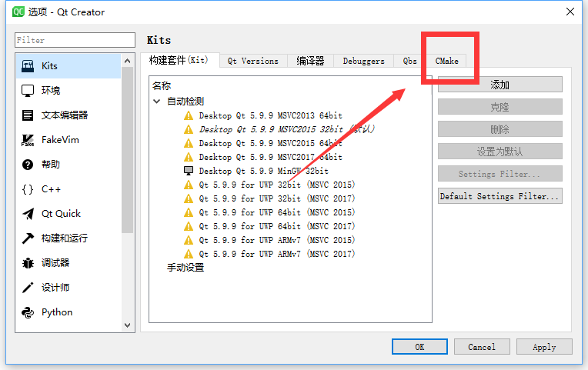
Task: Click warning icon for MSVC2017 64bit kit
Action: click(189, 157)
